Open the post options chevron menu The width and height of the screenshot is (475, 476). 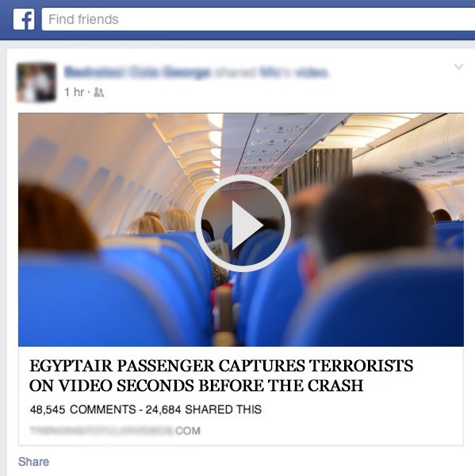(458, 67)
